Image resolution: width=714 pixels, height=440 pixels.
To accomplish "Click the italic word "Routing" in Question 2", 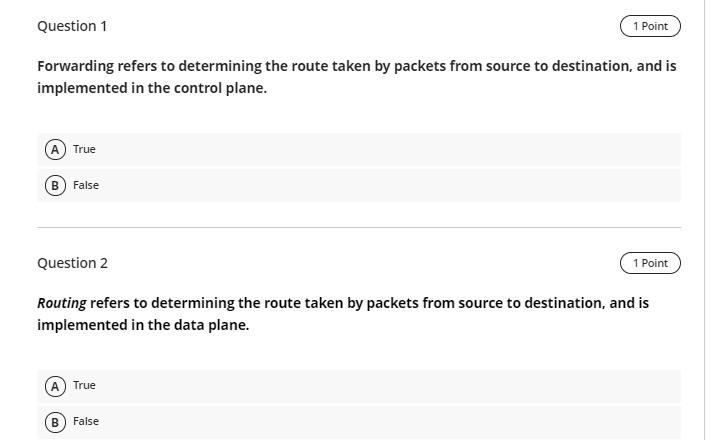I will click(62, 302).
